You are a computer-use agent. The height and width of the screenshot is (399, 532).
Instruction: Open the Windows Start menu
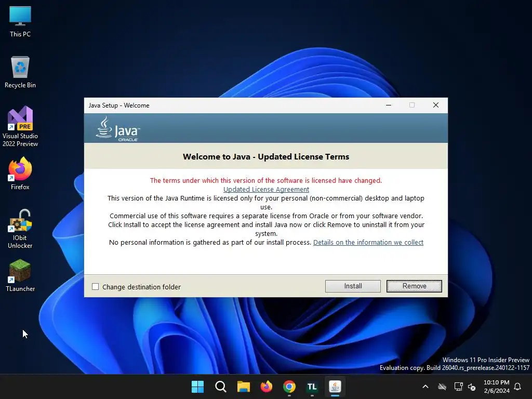pyautogui.click(x=197, y=387)
